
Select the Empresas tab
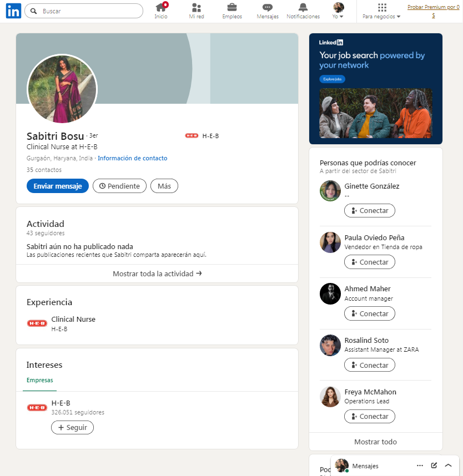[40, 380]
